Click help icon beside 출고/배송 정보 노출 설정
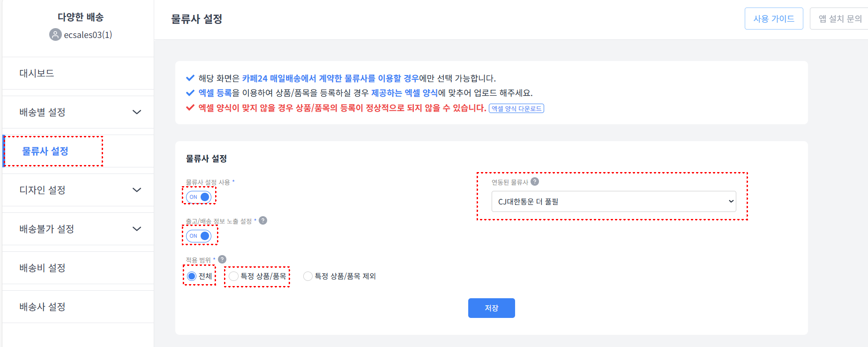Screen dimensions: 868x347 tap(263, 220)
